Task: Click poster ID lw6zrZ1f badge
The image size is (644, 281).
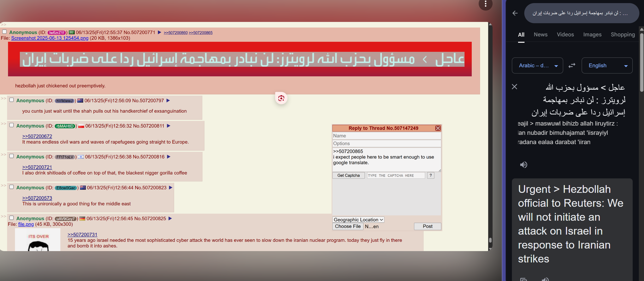Action: pyautogui.click(x=57, y=33)
